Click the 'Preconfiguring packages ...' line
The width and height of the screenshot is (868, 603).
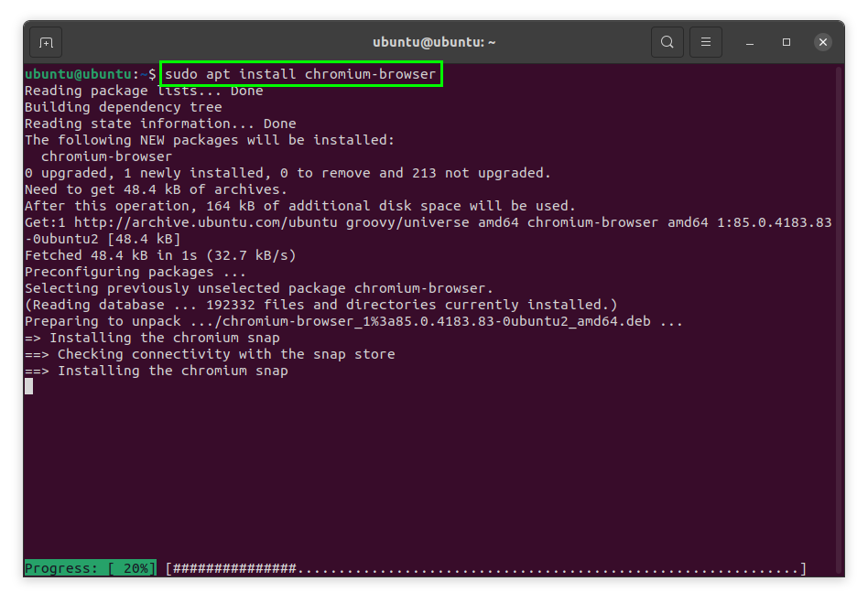pos(136,272)
